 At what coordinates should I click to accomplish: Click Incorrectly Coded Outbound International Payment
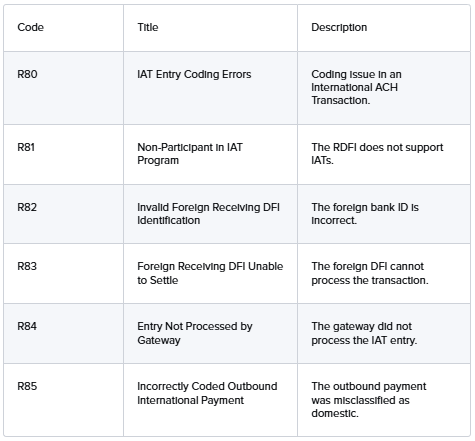(x=207, y=393)
